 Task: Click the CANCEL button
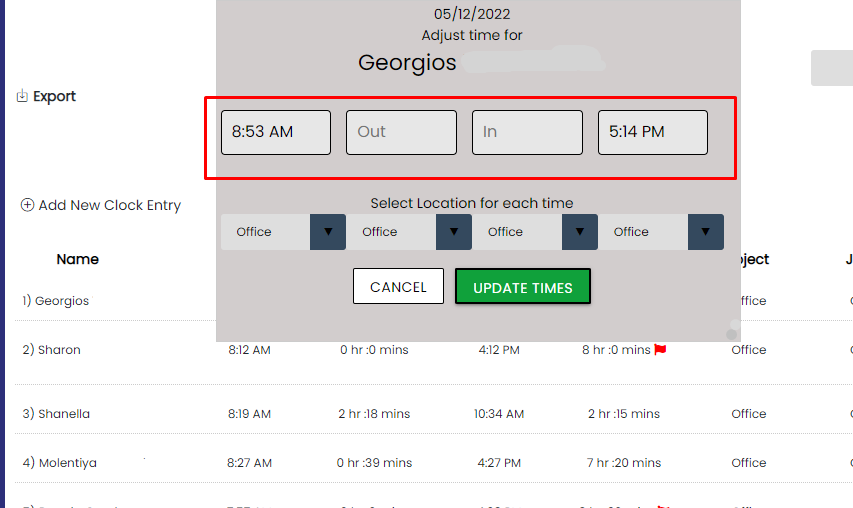coord(398,286)
